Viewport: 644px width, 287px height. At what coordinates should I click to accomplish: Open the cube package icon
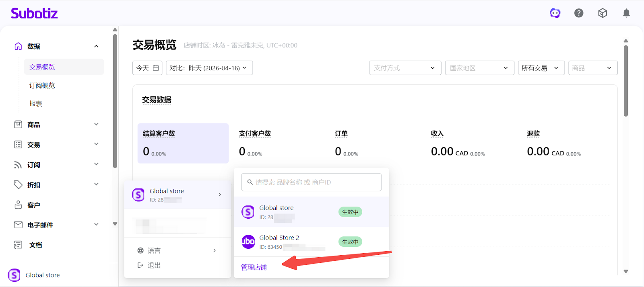click(x=603, y=13)
